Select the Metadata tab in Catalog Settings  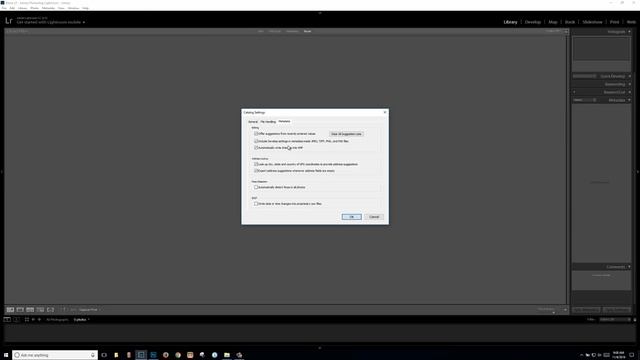click(x=284, y=121)
